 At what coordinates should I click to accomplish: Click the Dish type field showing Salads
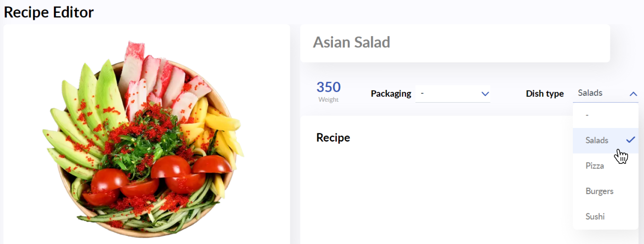pyautogui.click(x=605, y=93)
